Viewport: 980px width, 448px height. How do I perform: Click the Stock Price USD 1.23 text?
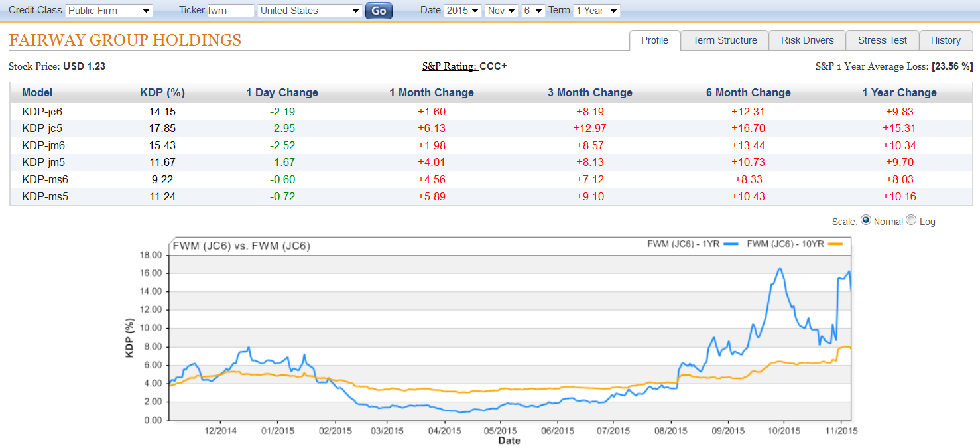tap(57, 66)
